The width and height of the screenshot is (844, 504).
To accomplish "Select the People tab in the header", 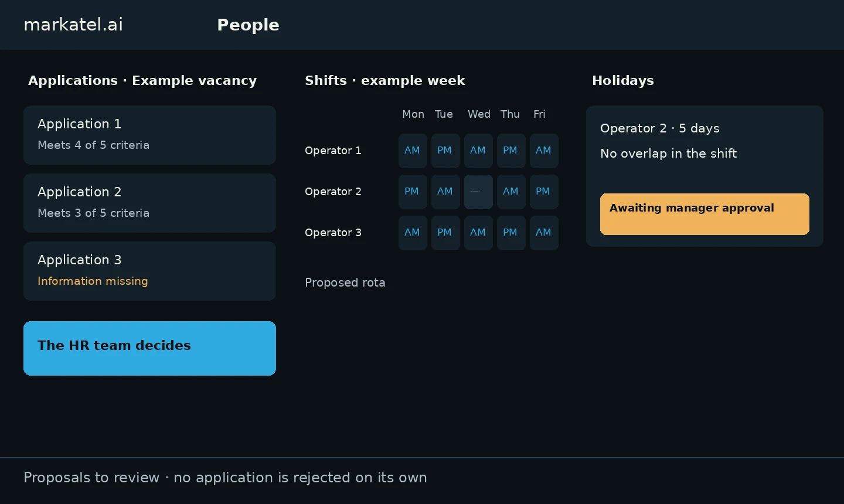I will 248,25.
